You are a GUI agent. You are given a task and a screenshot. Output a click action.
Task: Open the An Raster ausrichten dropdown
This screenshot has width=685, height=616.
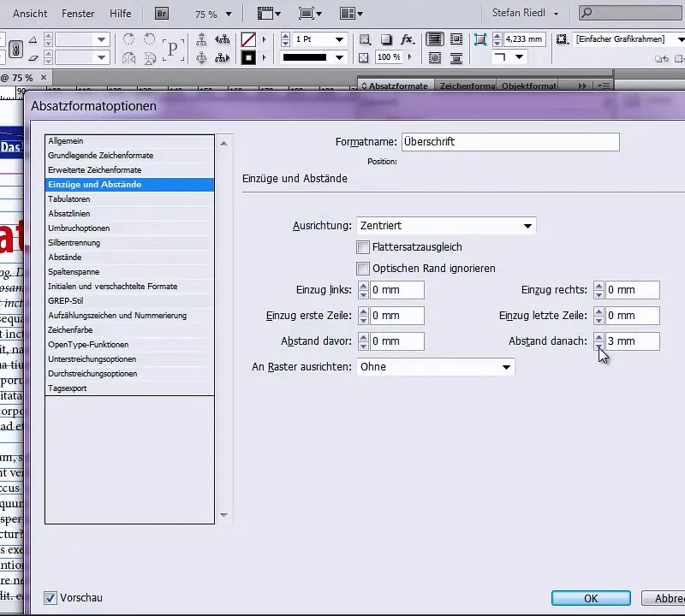pyautogui.click(x=435, y=367)
